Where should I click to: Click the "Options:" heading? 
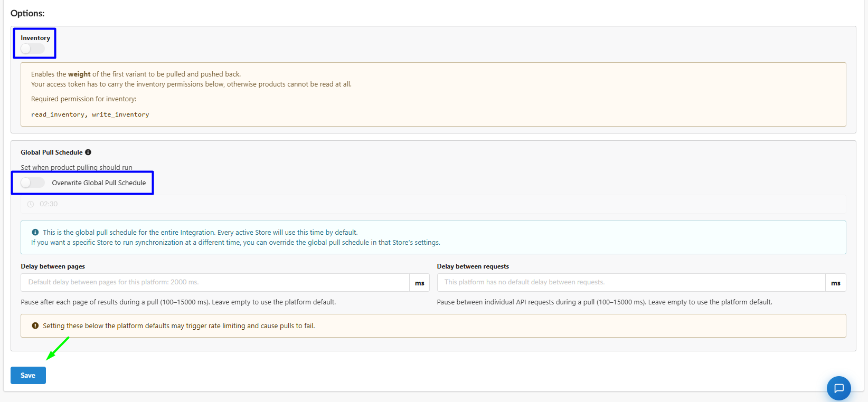click(x=27, y=13)
